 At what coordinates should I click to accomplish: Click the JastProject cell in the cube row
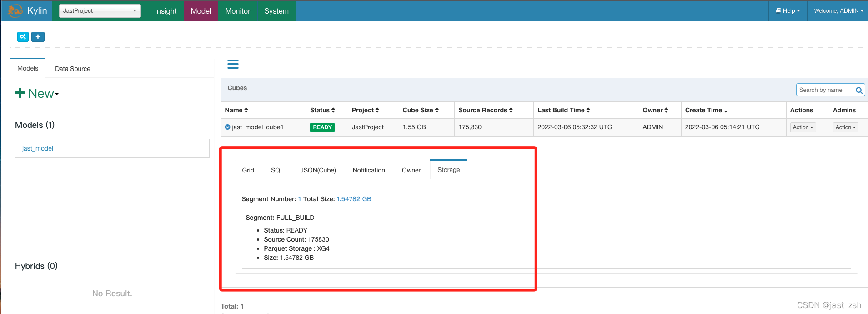click(368, 127)
